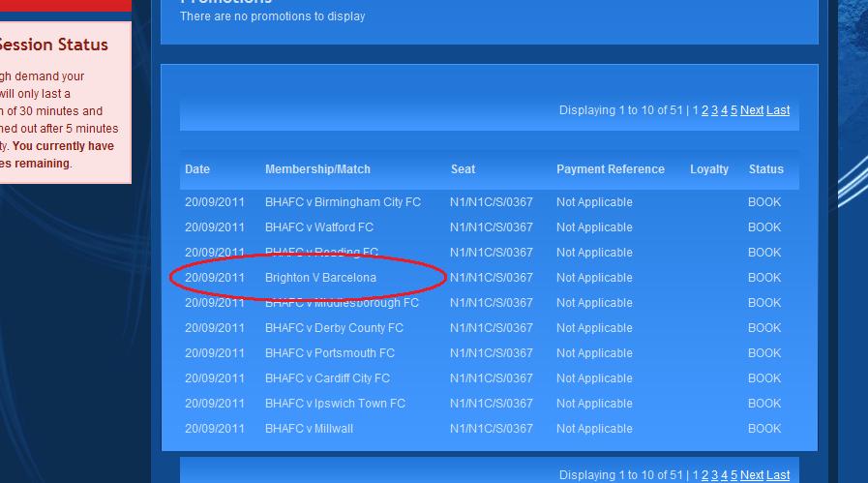Click BOOK status for Ipswich Town row
This screenshot has width=868, height=483.
click(x=764, y=404)
